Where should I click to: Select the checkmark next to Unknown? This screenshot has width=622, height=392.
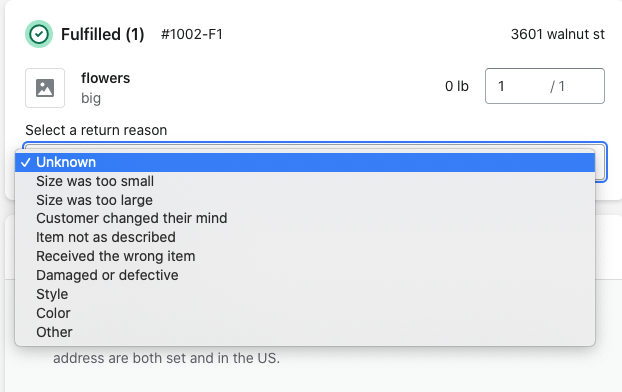[x=26, y=162]
